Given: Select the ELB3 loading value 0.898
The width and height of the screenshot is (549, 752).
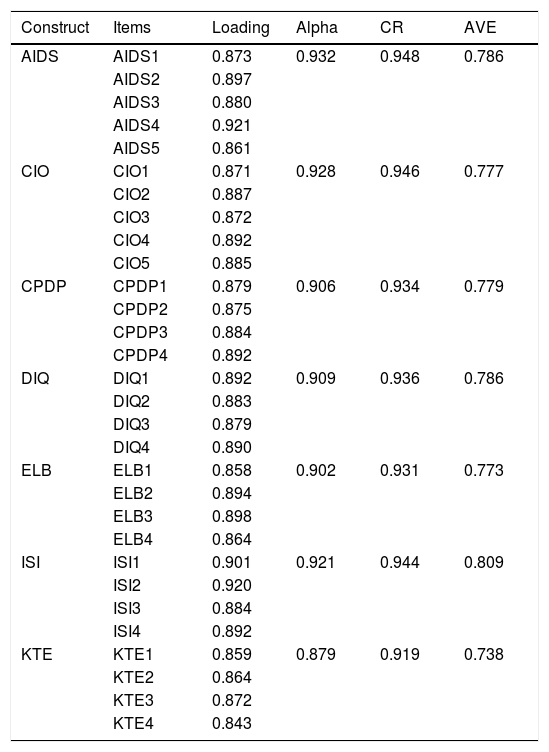Looking at the screenshot, I should (x=232, y=517).
